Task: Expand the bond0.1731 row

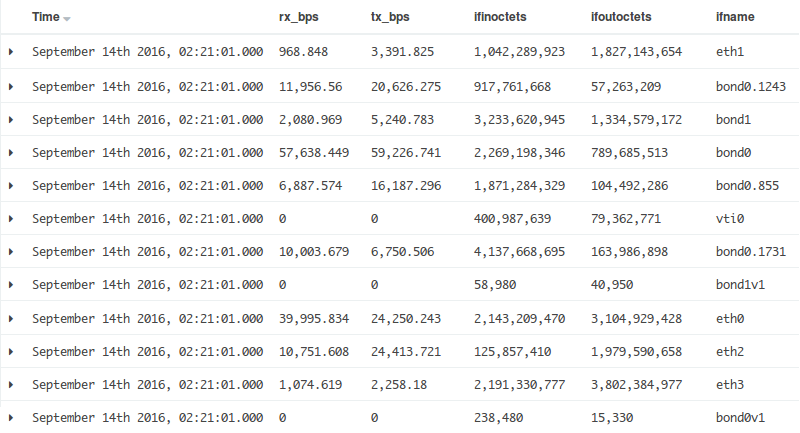Action: (x=11, y=252)
